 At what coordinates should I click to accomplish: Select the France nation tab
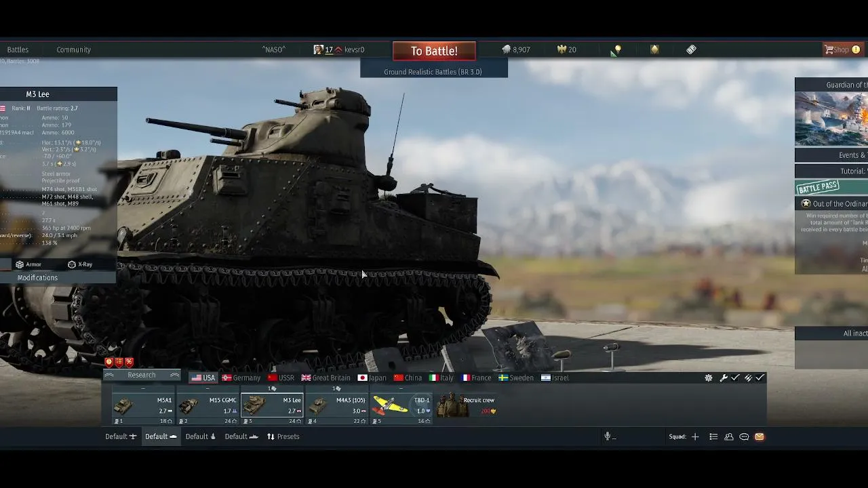click(x=476, y=378)
